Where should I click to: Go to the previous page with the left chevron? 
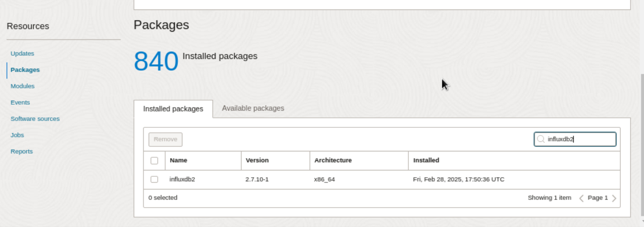click(582, 198)
